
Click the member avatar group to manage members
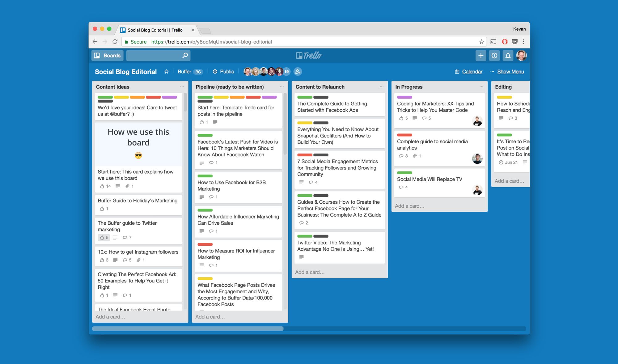(266, 71)
